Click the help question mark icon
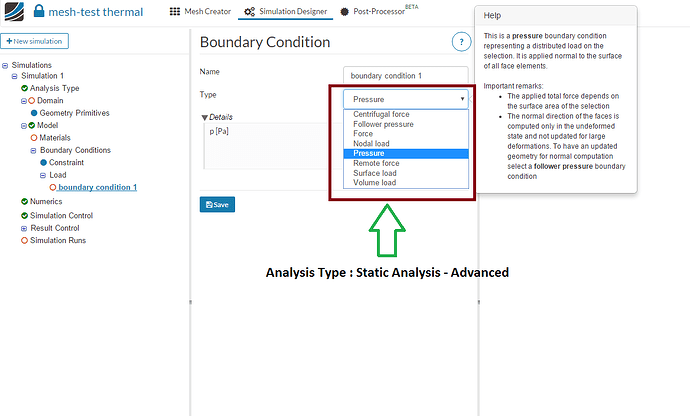The height and width of the screenshot is (416, 690). tap(460, 41)
